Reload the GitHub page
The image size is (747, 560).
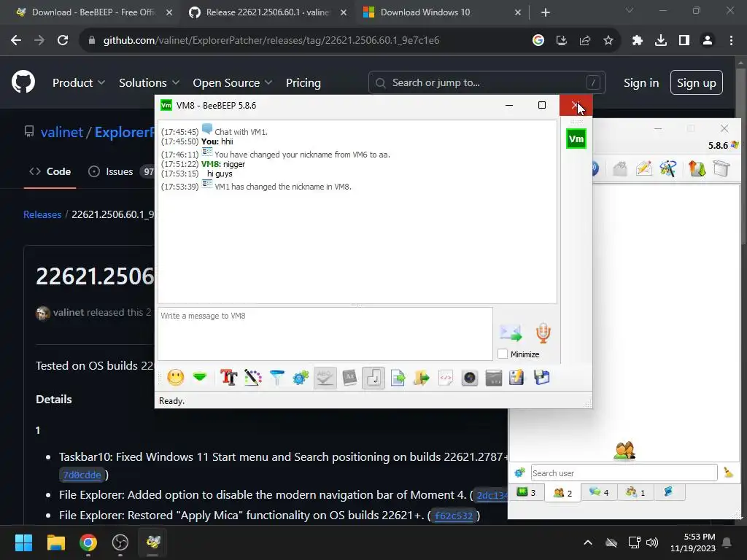[x=63, y=41]
